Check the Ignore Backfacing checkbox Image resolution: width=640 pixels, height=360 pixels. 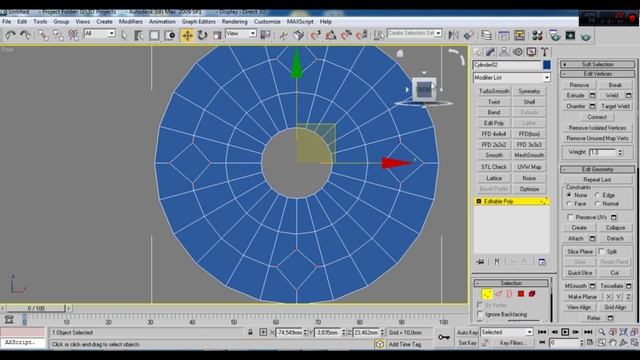pyautogui.click(x=480, y=314)
